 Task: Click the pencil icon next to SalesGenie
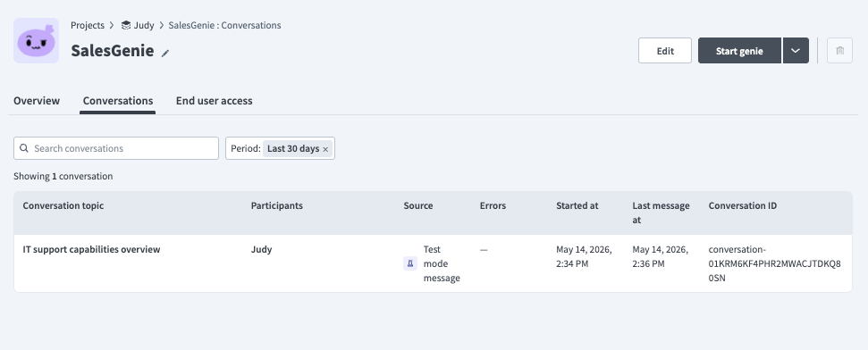[x=165, y=53]
